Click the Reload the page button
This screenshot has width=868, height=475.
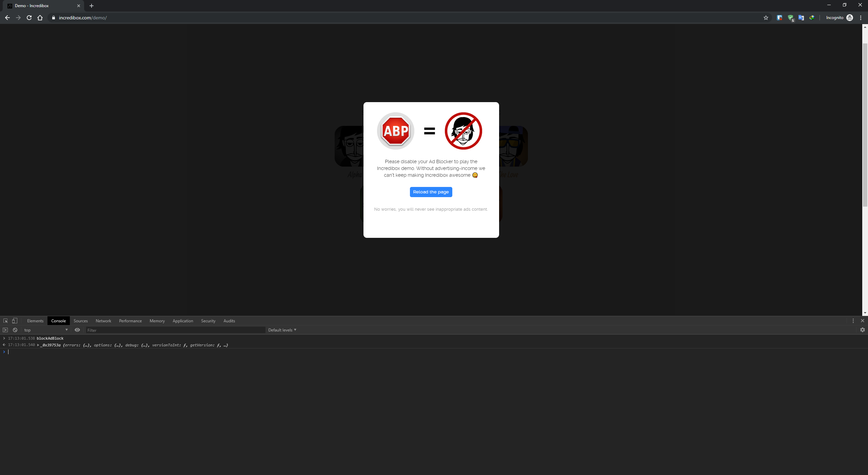tap(431, 192)
